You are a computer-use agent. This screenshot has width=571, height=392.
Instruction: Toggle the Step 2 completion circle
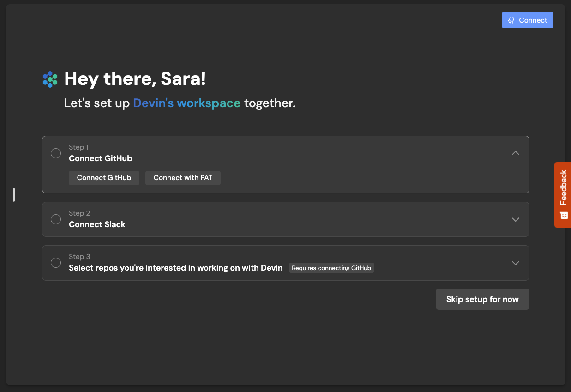[56, 219]
